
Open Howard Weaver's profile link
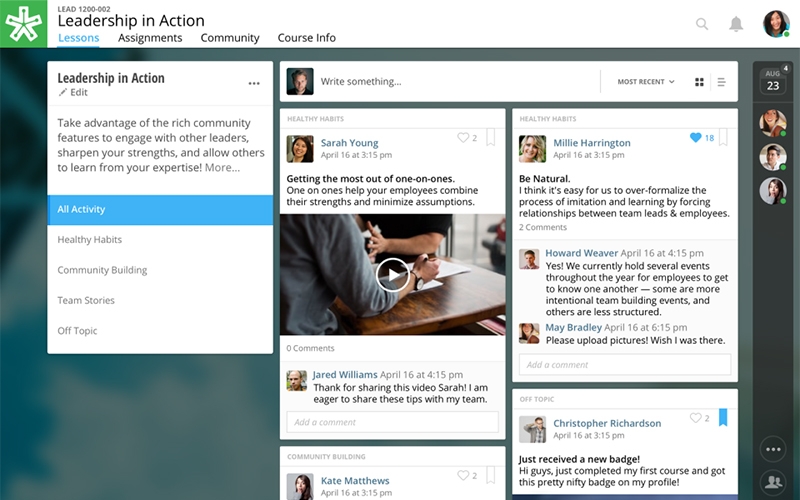pyautogui.click(x=582, y=253)
